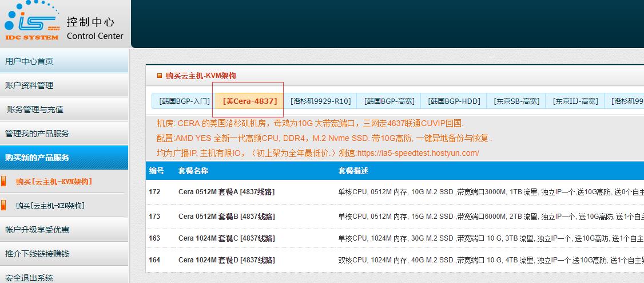Open 账户资料管理 menu item

coord(64,85)
